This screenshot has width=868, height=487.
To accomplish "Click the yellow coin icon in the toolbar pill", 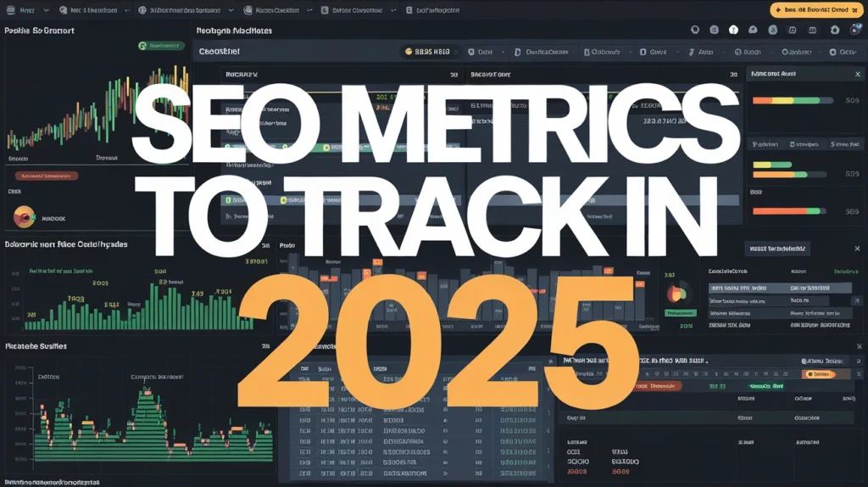I will tap(409, 52).
